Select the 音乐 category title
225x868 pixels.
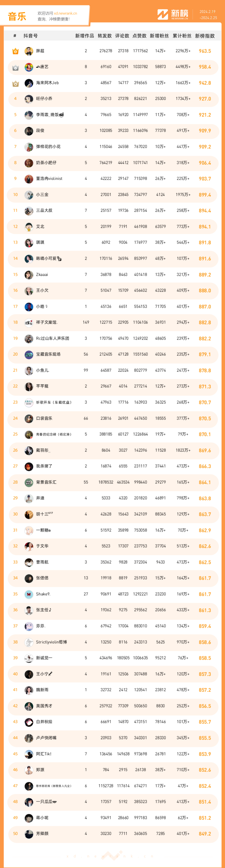[17, 16]
